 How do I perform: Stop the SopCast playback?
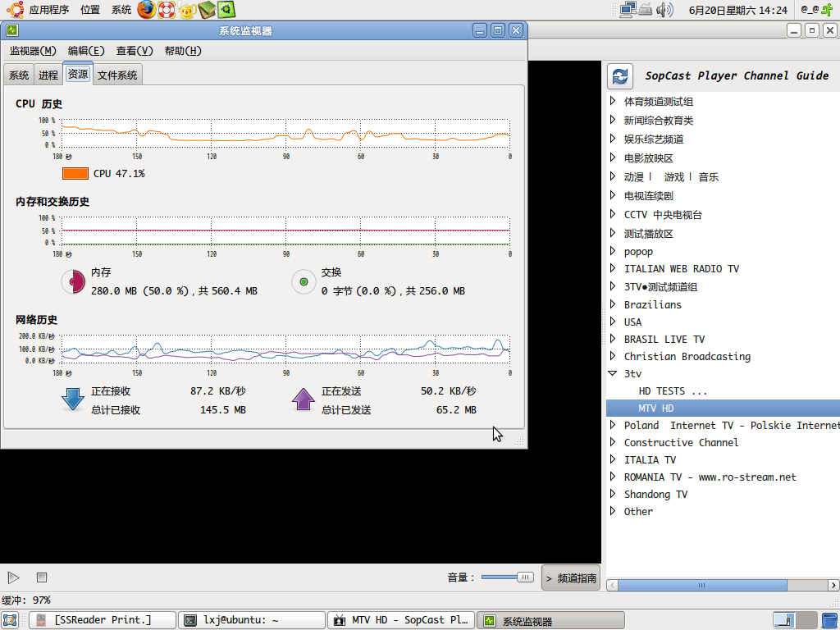click(42, 577)
